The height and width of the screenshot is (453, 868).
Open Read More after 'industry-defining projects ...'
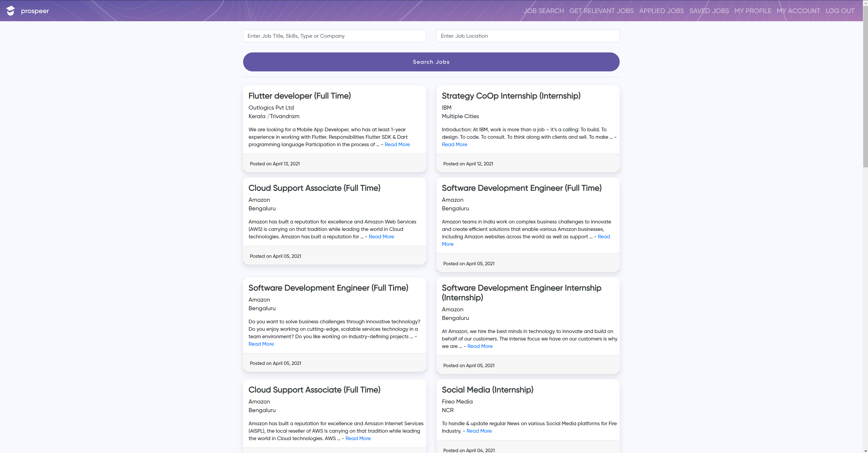(x=261, y=344)
